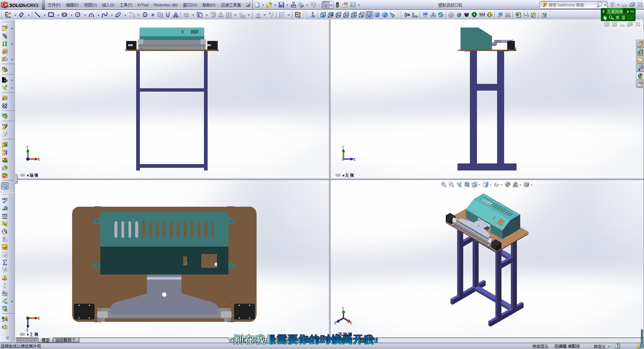This screenshot has width=644, height=349.
Task: Switch to the 运动算例 1 tab
Action: coord(65,340)
